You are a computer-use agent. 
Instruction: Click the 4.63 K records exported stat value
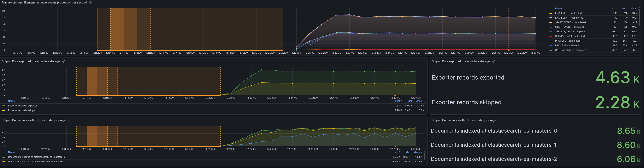pyautogui.click(x=617, y=77)
